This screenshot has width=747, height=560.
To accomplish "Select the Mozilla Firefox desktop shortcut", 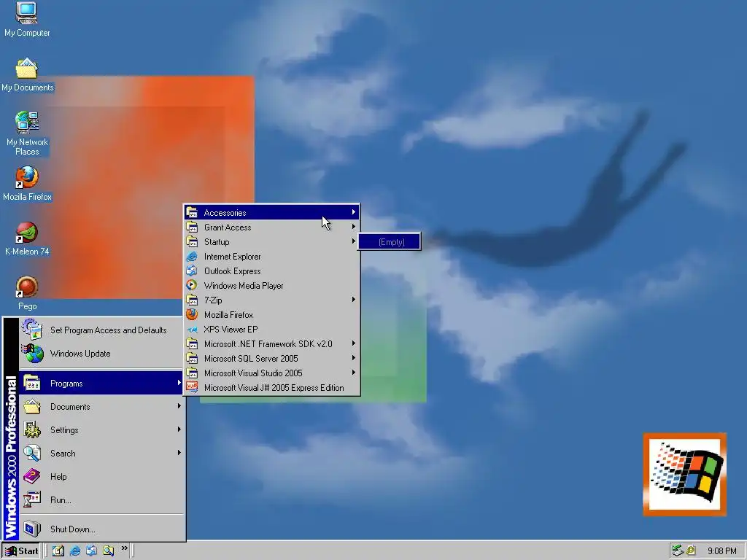I will [x=27, y=184].
